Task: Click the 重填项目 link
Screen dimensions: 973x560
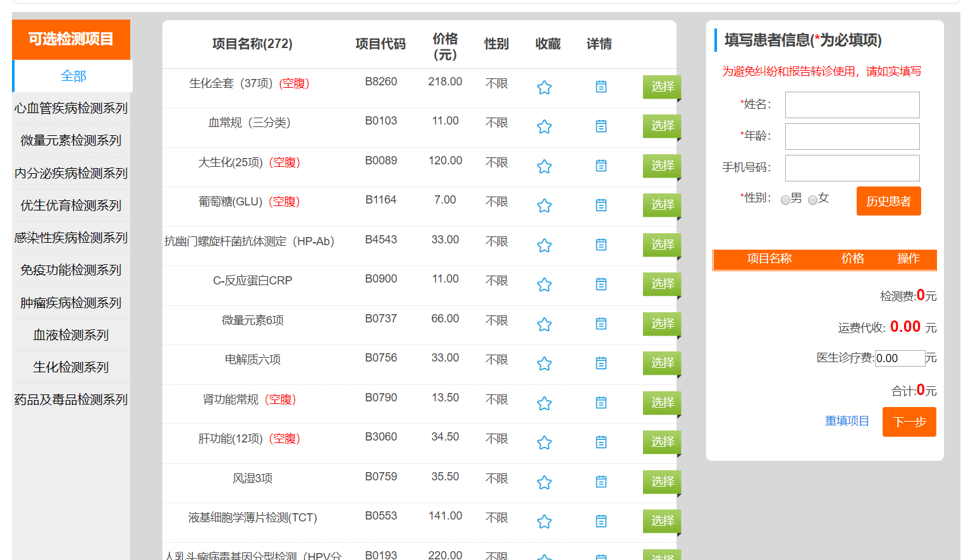Action: [847, 421]
